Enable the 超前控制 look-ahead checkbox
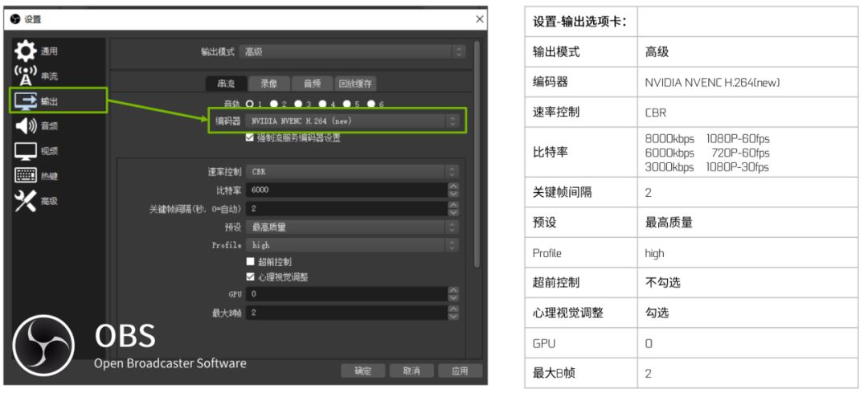This screenshot has height=397, width=868. (250, 261)
